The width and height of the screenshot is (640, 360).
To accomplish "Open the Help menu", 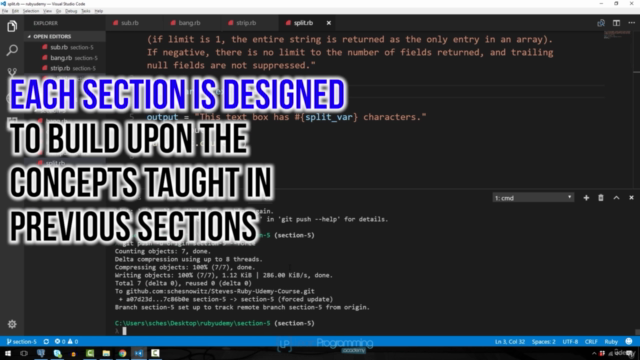I will point(99,11).
